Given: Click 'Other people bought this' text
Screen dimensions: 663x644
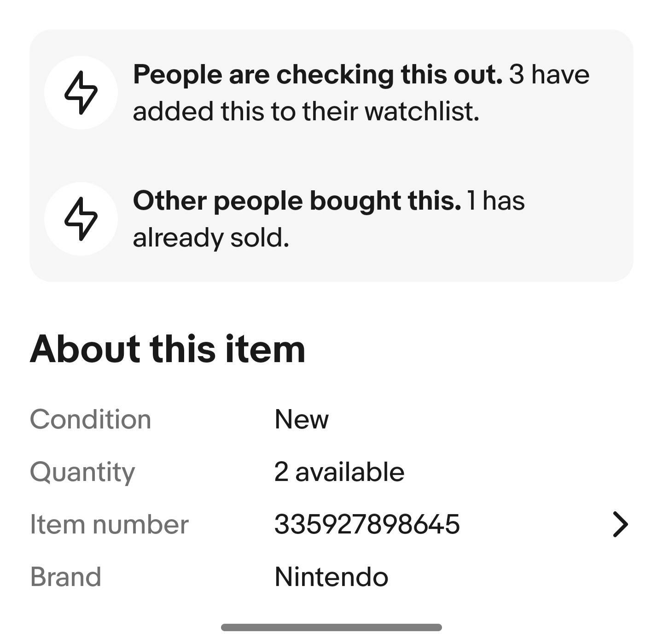Looking at the screenshot, I should [x=297, y=201].
